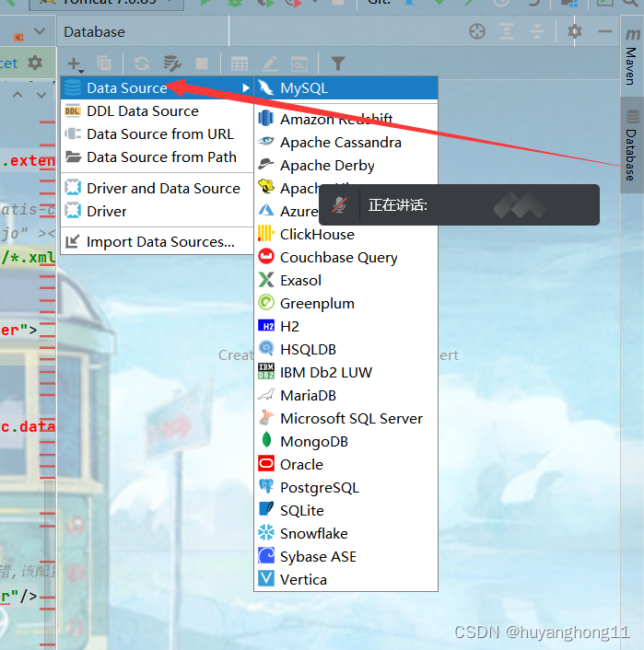This screenshot has height=650, width=644.
Task: Select Exasol data source
Action: tap(346, 281)
